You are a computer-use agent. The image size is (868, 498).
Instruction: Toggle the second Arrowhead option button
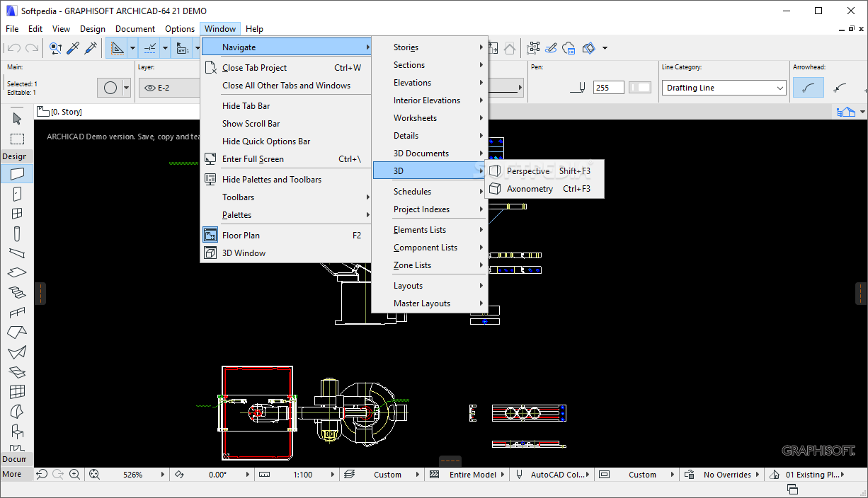click(840, 88)
